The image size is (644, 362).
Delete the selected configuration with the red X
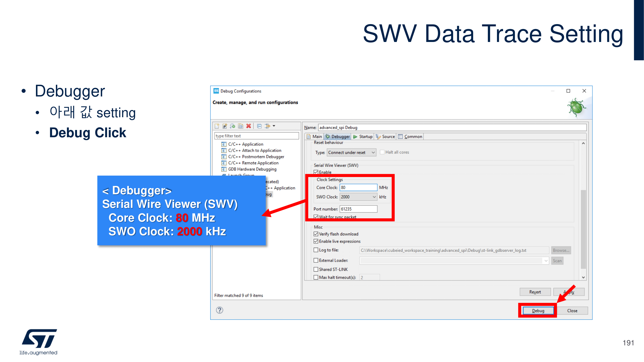[249, 126]
